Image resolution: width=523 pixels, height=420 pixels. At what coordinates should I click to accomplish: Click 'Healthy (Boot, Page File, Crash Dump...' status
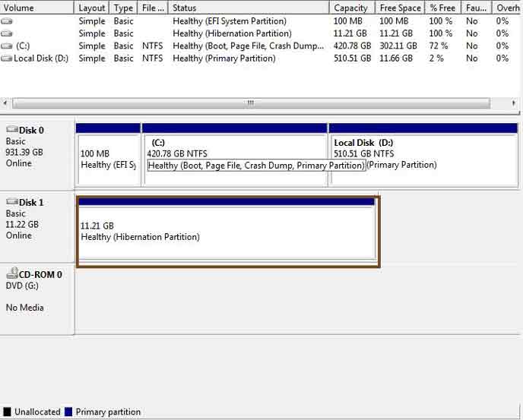248,46
